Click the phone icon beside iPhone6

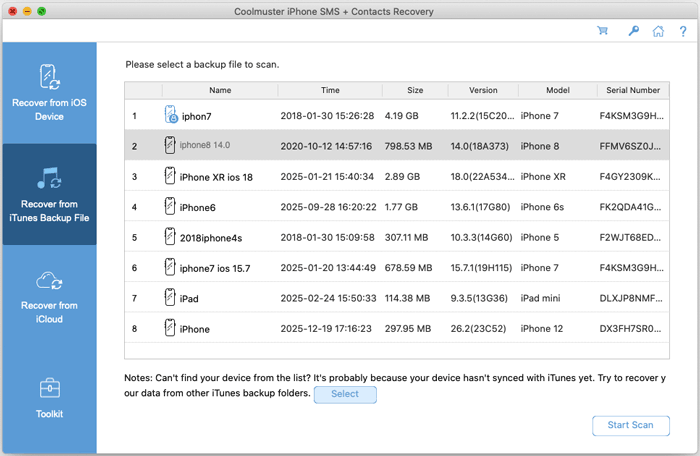click(x=170, y=206)
